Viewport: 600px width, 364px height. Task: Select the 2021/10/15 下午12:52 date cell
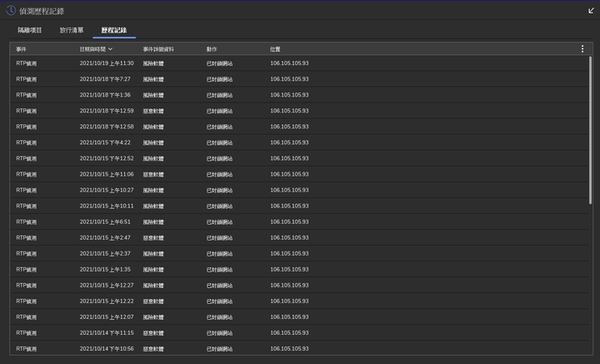(107, 158)
